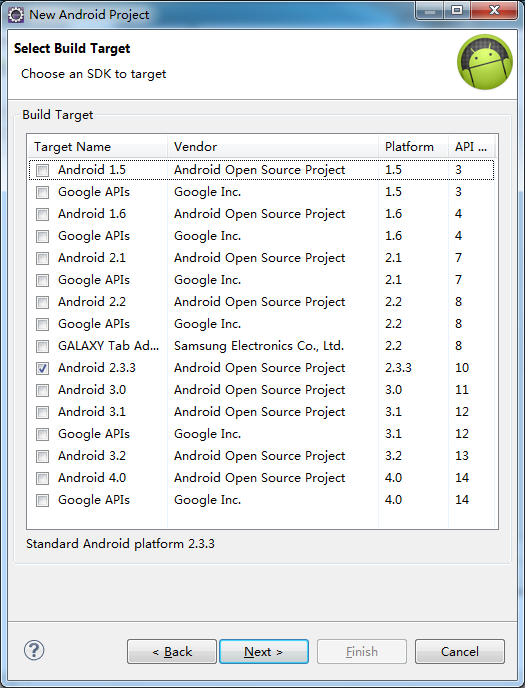Click the API level column header
This screenshot has width=525, height=688.
[471, 147]
